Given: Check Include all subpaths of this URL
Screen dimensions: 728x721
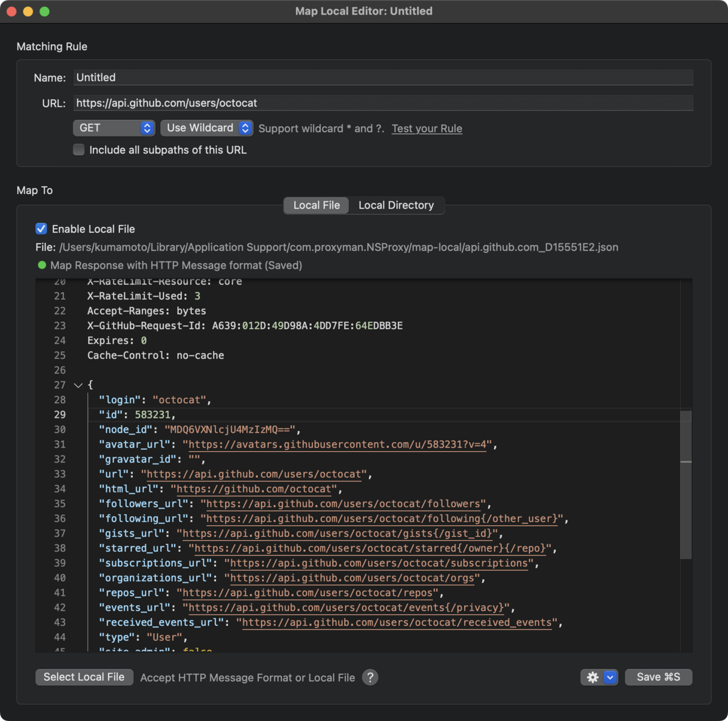Looking at the screenshot, I should [79, 149].
